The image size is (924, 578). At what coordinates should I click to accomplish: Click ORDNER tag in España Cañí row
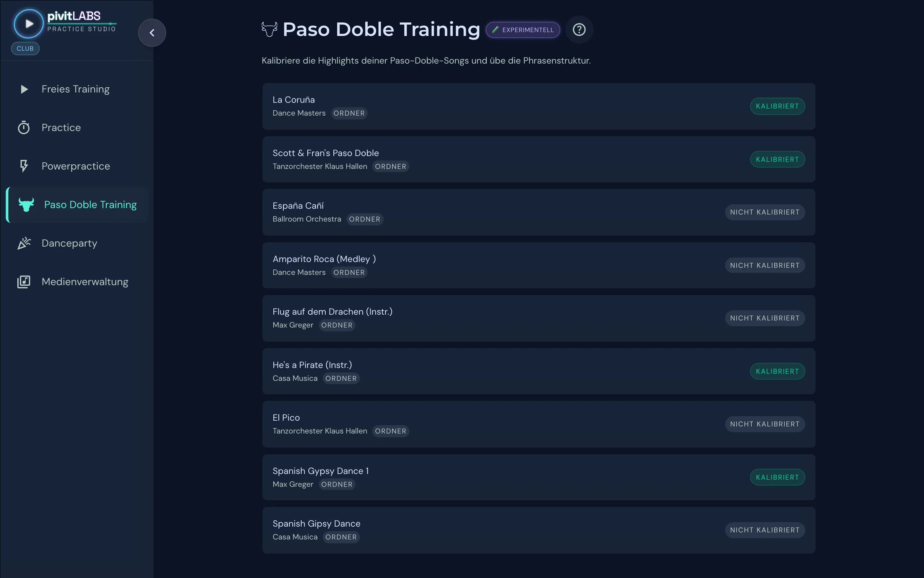365,219
